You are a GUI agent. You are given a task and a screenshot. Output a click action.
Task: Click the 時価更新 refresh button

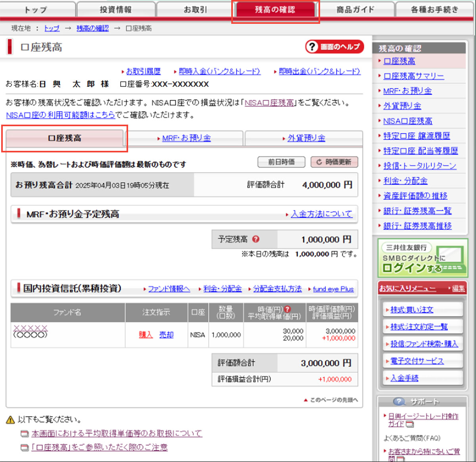(334, 162)
